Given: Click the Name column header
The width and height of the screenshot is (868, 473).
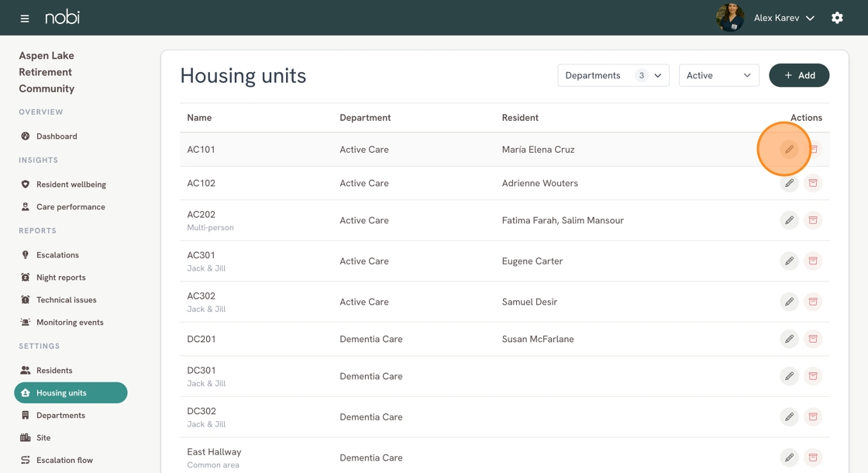Looking at the screenshot, I should click(x=199, y=117).
